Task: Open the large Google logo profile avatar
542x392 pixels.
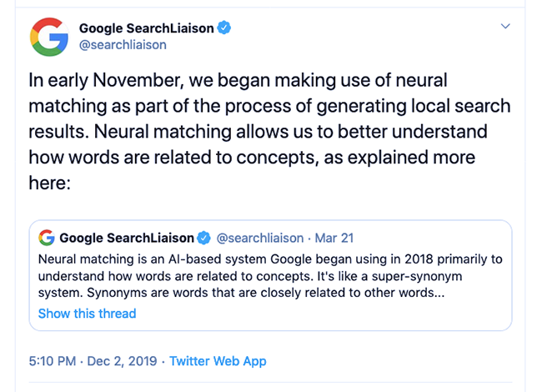Action: point(49,37)
